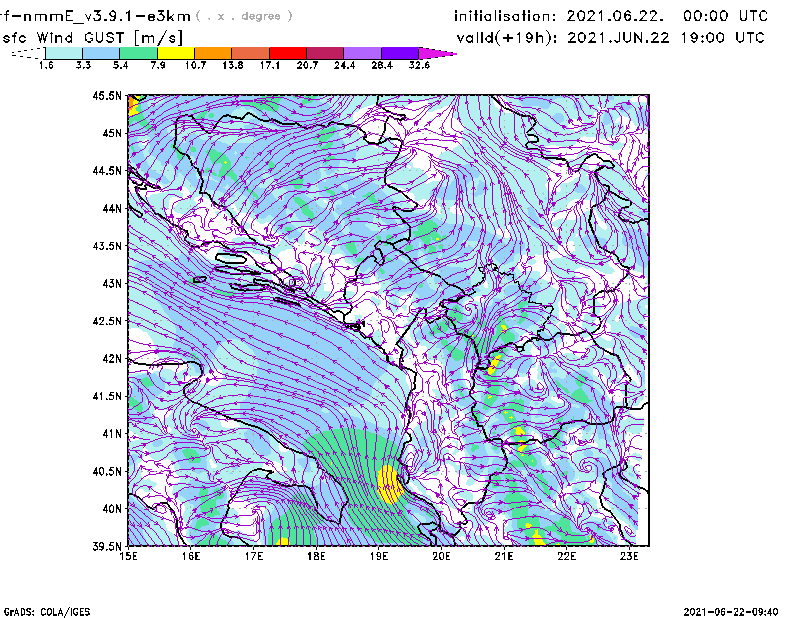The width and height of the screenshot is (800, 618).
Task: Click the 40N latitude label
Action: click(112, 508)
